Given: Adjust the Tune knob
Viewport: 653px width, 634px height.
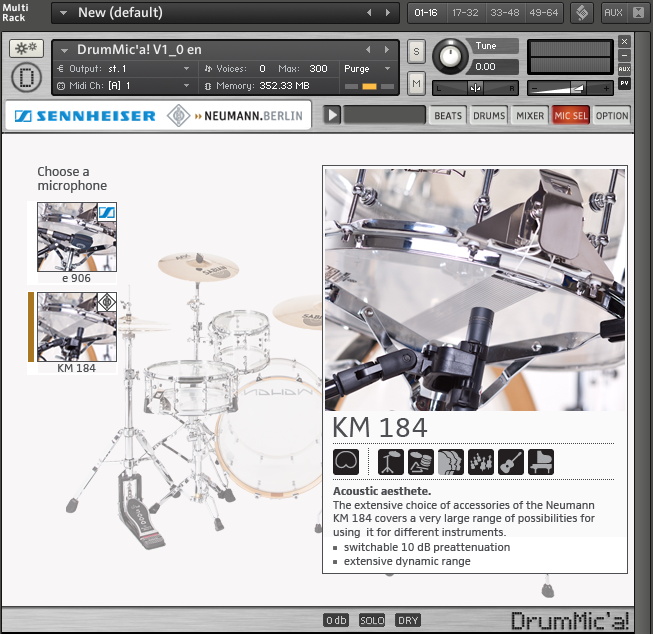Looking at the screenshot, I should pos(450,56).
